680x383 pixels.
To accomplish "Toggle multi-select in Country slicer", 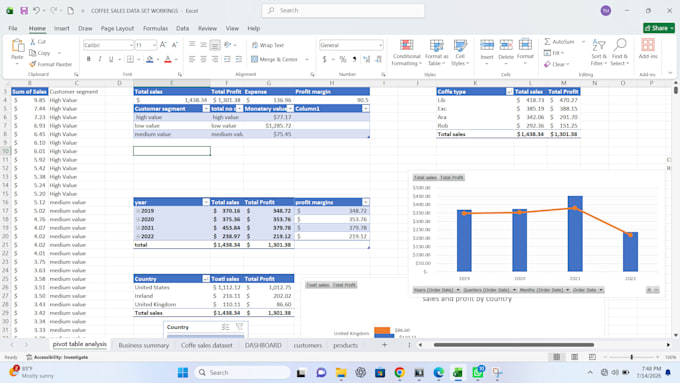I will coord(225,327).
